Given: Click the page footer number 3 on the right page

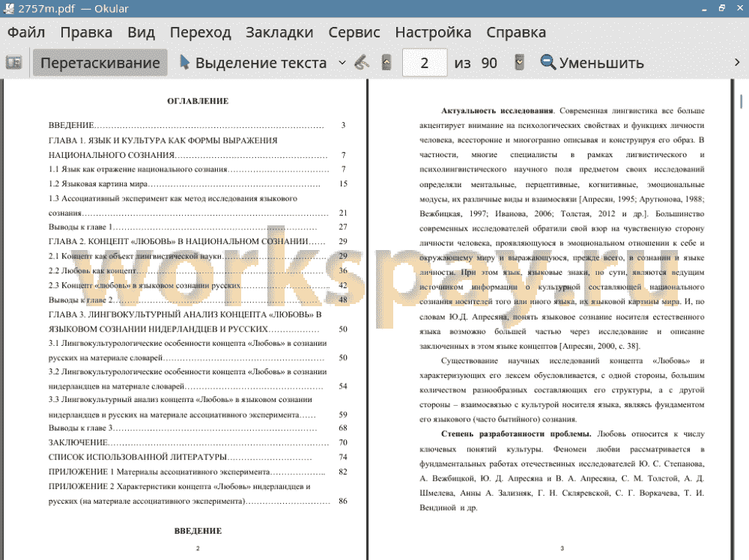Looking at the screenshot, I should [562, 549].
